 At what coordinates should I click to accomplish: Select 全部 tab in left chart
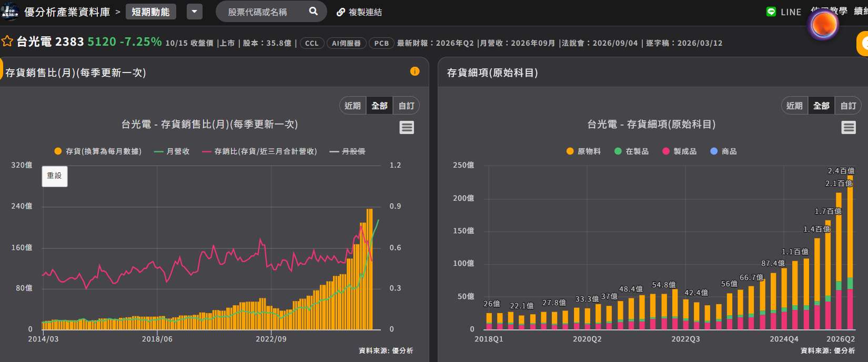(379, 106)
